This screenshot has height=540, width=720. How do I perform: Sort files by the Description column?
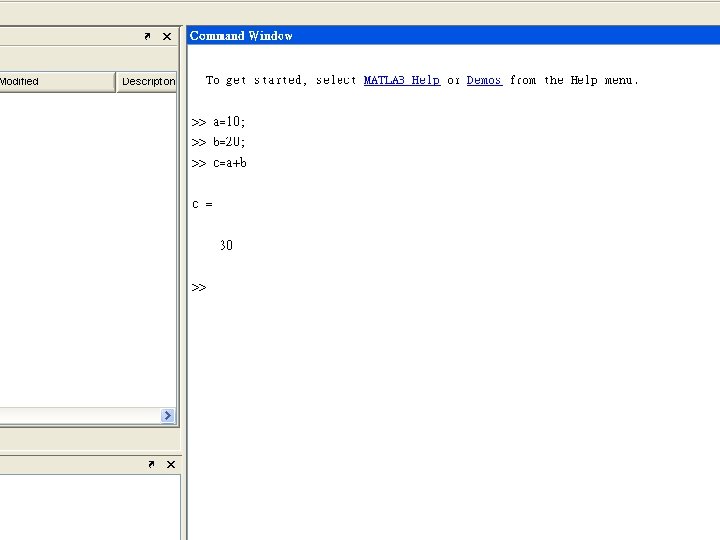coord(147,82)
